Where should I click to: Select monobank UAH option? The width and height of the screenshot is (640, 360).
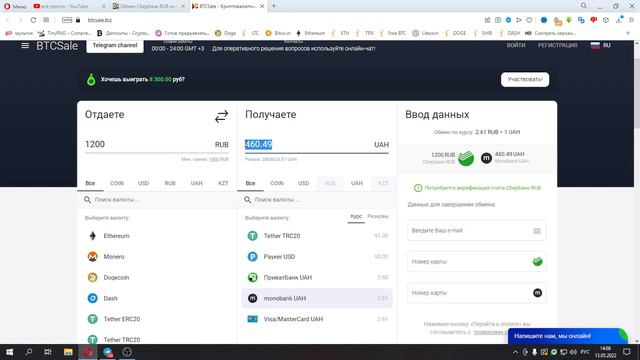point(317,298)
